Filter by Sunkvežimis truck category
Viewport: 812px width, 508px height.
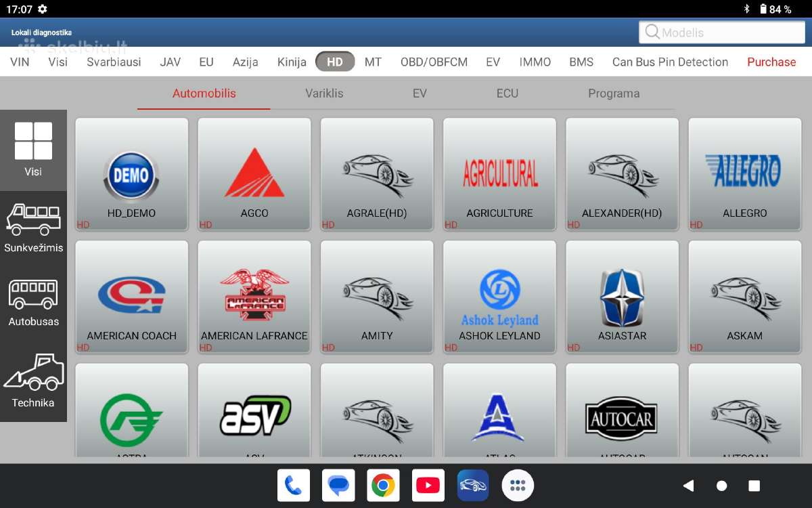tap(33, 228)
